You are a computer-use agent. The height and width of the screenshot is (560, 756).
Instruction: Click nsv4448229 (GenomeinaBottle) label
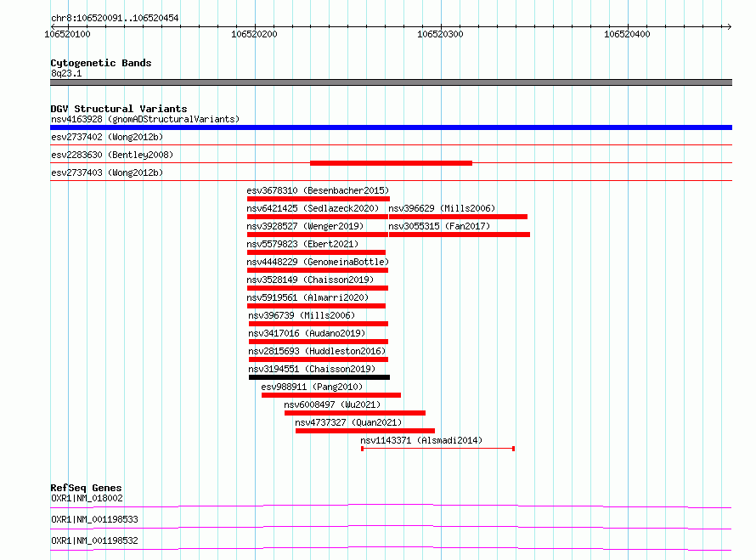318,262
